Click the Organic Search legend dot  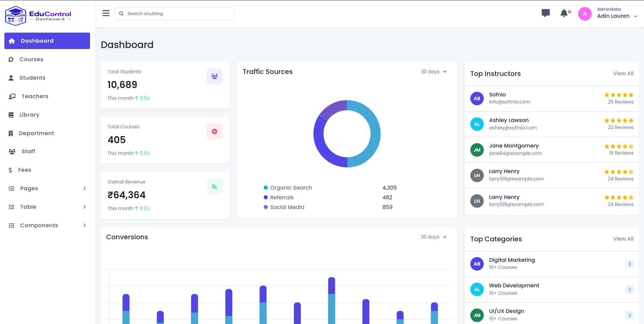click(266, 188)
